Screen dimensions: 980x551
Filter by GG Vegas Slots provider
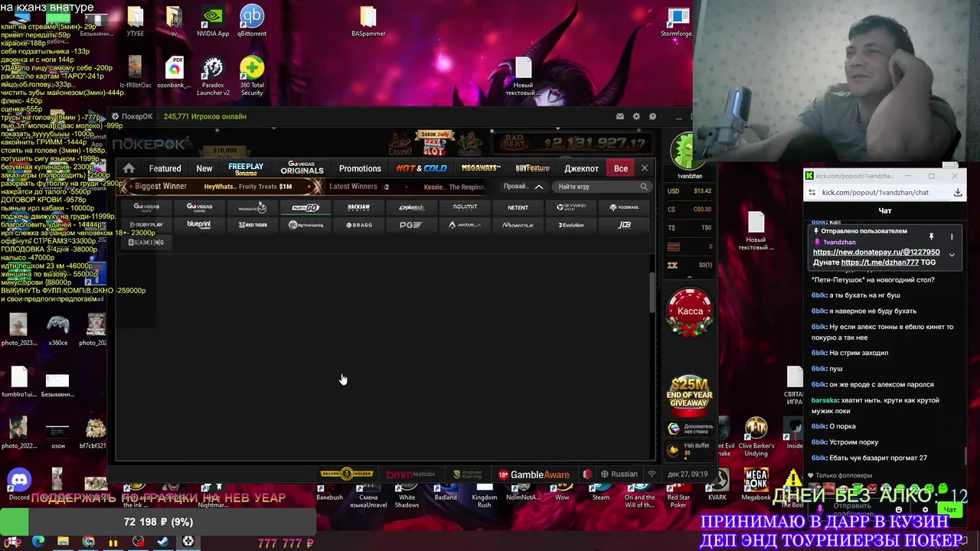146,207
